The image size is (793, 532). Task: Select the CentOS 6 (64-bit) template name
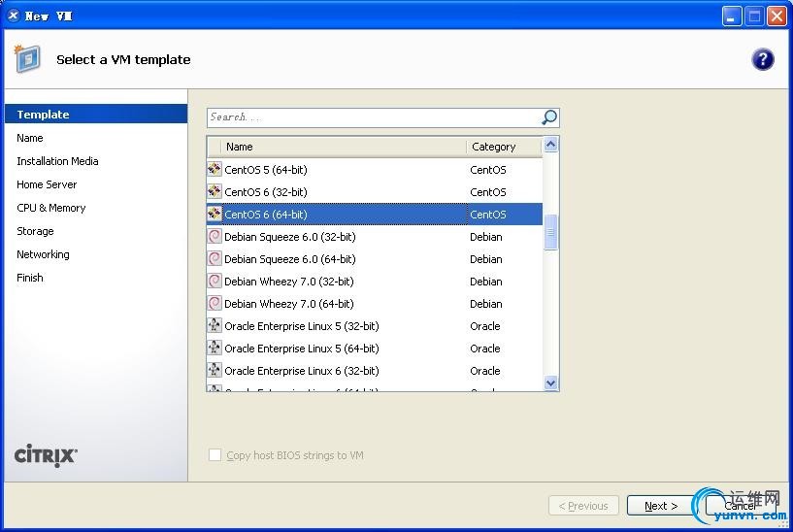pyautogui.click(x=266, y=214)
